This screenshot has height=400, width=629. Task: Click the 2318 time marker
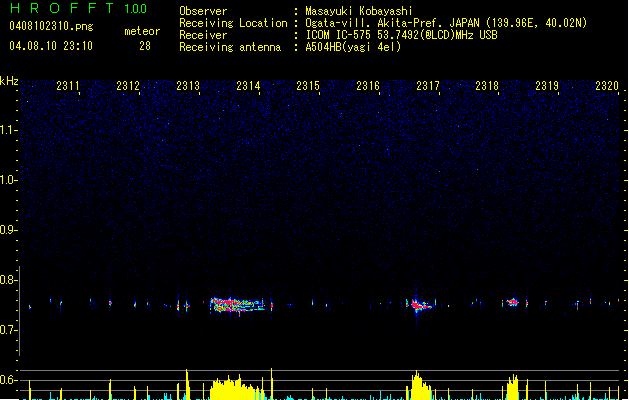487,86
